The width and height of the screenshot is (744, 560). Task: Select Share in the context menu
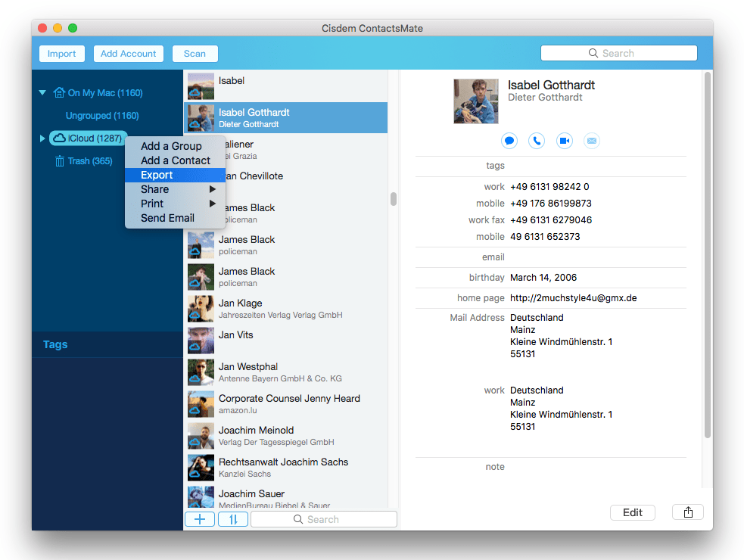tap(175, 189)
